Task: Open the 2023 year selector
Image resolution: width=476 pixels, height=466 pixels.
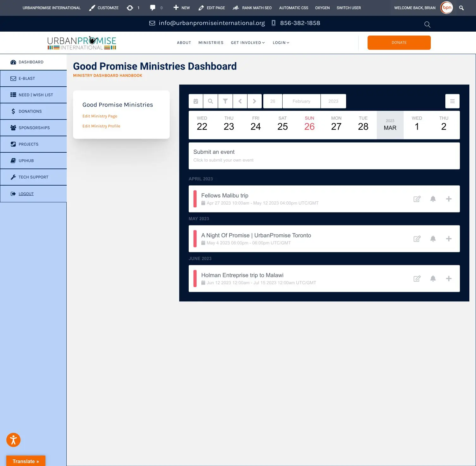Action: tap(333, 101)
